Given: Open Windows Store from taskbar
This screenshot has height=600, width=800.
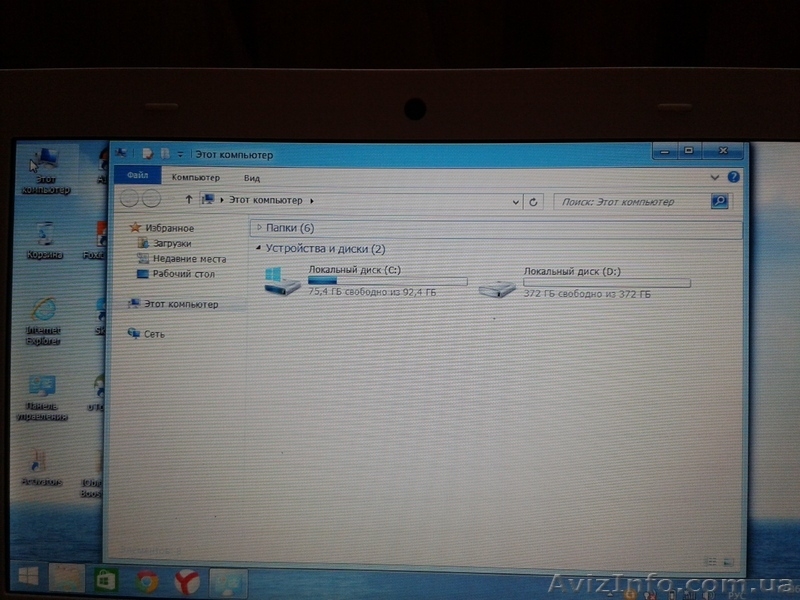Looking at the screenshot, I should [105, 580].
